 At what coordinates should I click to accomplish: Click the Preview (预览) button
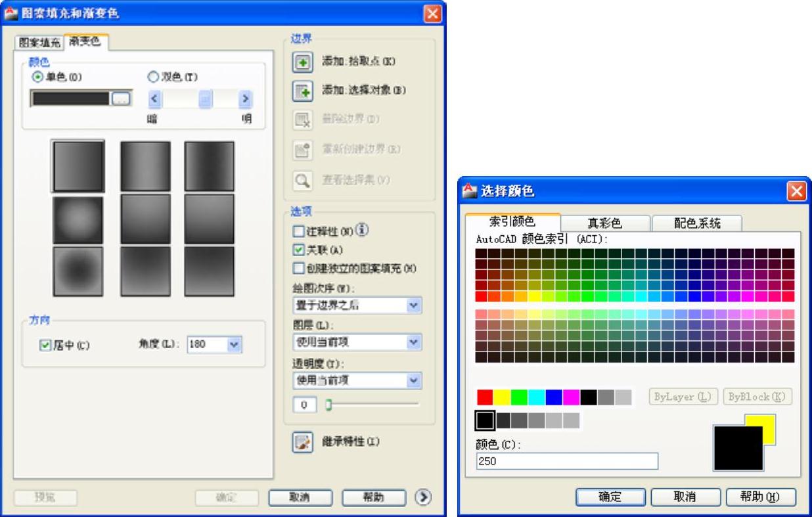45,498
